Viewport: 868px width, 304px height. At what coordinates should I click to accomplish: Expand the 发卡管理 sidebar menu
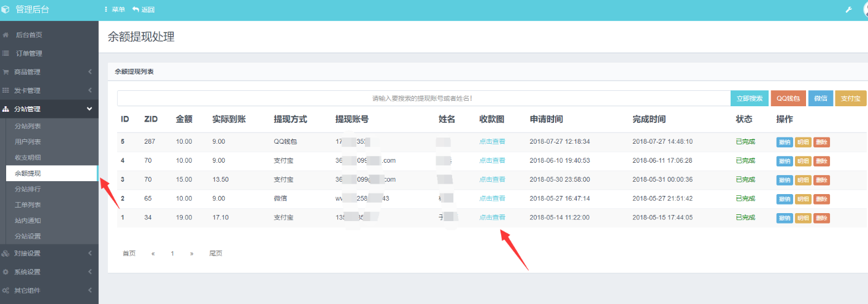point(90,90)
